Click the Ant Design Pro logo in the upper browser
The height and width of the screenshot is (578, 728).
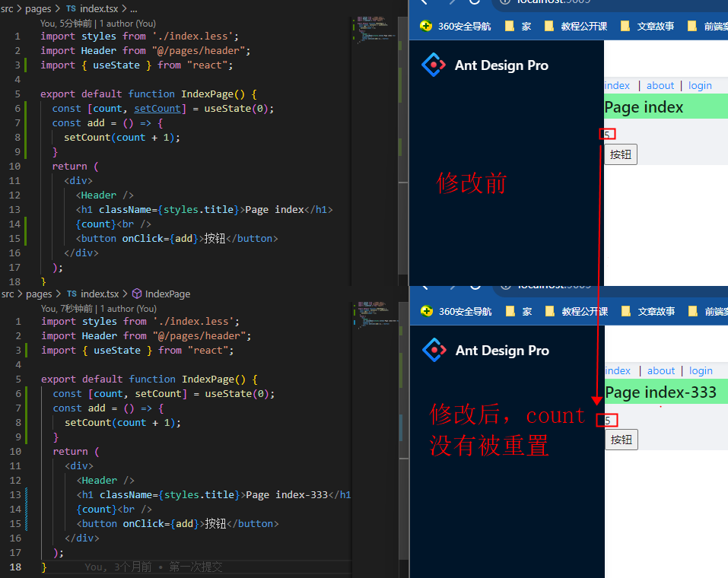click(434, 65)
